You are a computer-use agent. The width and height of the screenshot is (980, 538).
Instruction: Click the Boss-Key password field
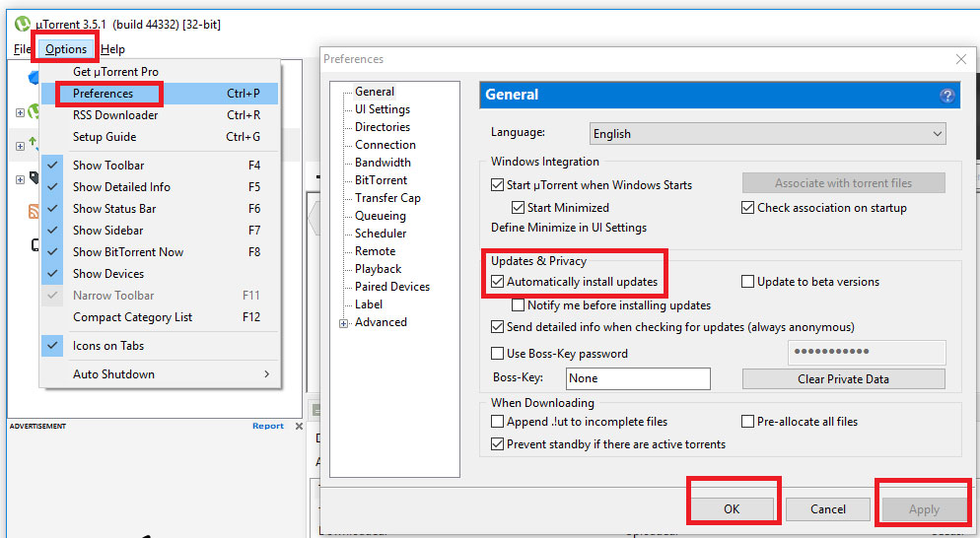click(867, 353)
